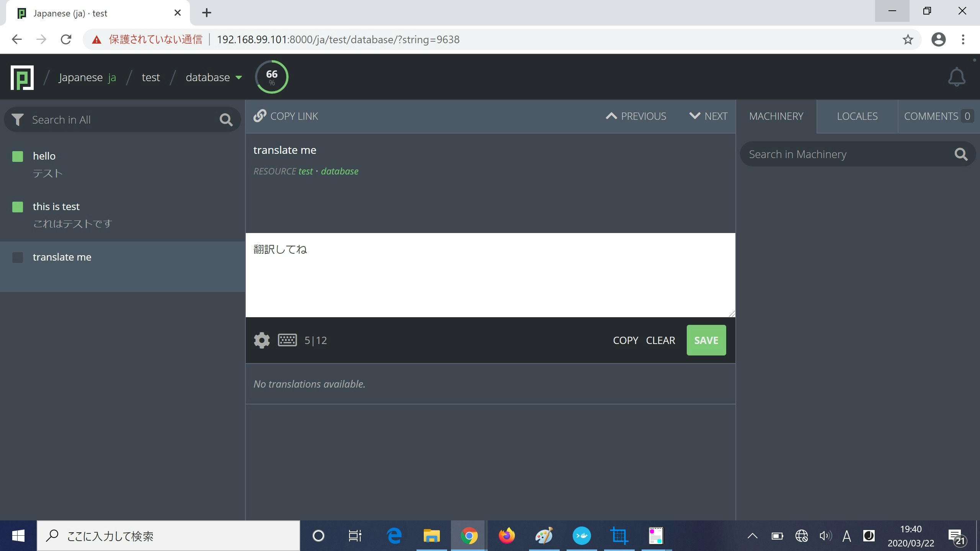Open the editor settings gear

point(262,340)
